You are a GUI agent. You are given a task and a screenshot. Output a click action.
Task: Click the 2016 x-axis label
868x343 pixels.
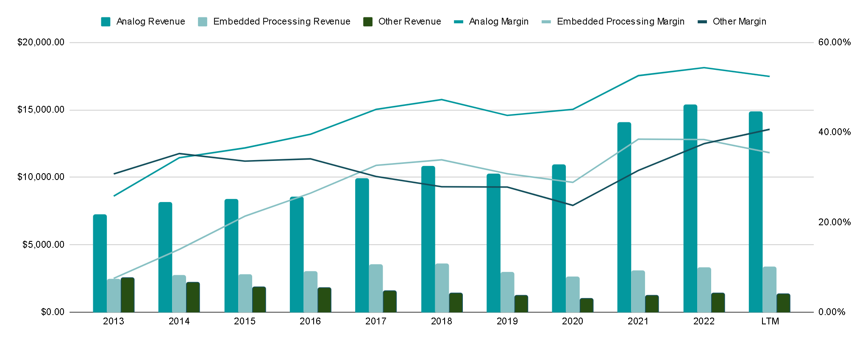[310, 321]
